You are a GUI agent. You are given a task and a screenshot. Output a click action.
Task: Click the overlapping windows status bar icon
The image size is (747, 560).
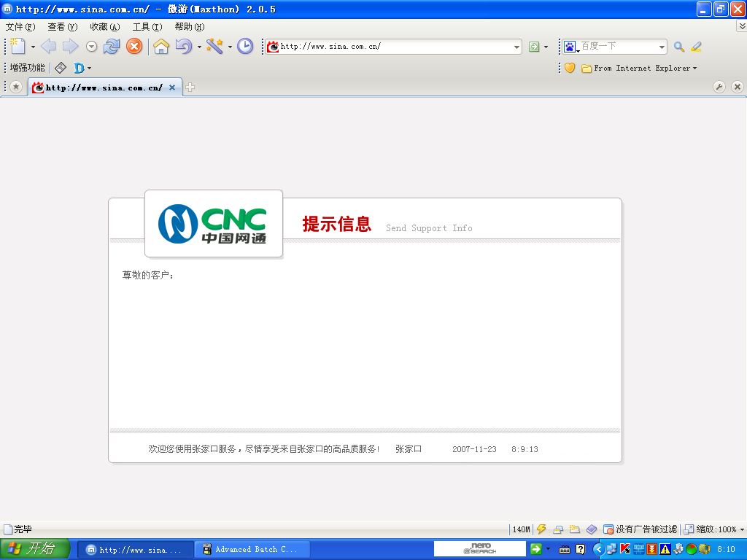(558, 529)
